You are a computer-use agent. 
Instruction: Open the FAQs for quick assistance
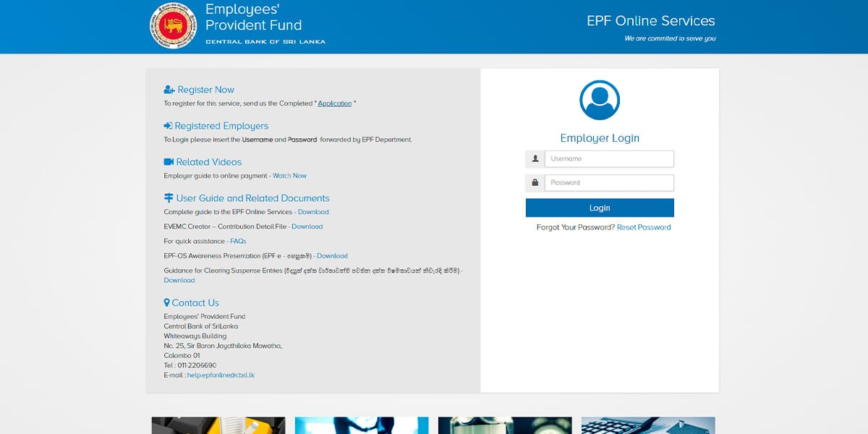click(239, 241)
